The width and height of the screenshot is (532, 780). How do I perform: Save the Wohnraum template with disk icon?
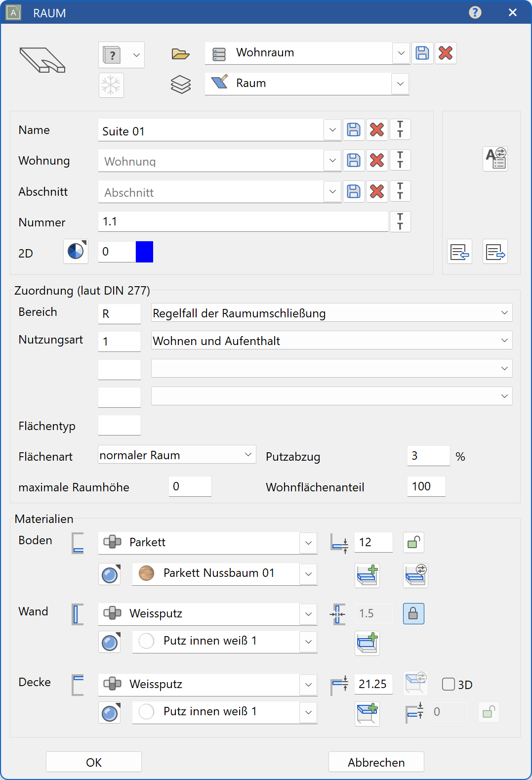tap(422, 53)
